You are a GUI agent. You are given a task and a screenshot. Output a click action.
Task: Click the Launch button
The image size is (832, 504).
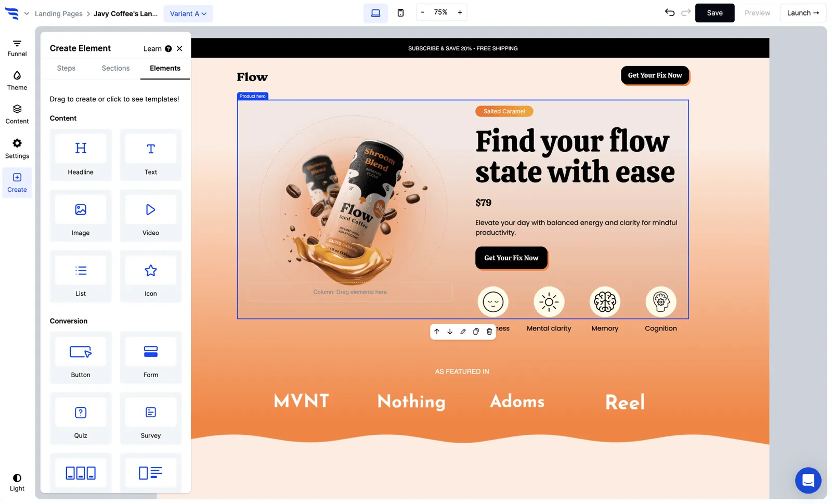click(802, 12)
